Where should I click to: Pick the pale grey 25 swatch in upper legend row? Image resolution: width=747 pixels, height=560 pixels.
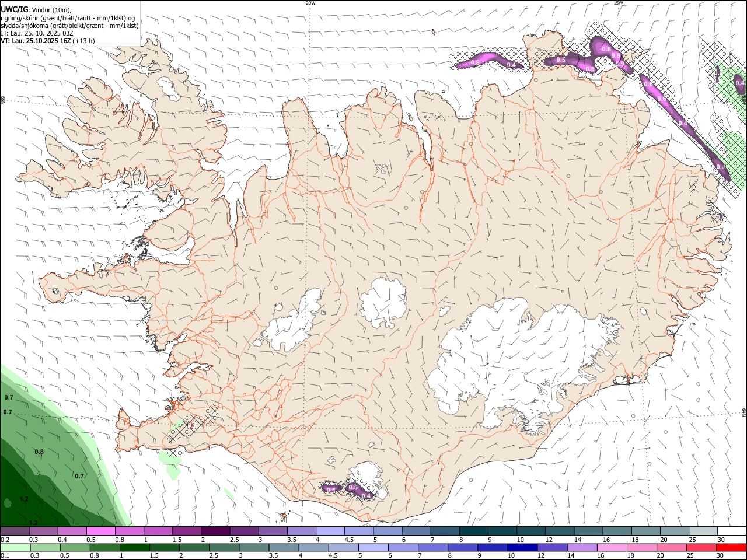(x=704, y=531)
